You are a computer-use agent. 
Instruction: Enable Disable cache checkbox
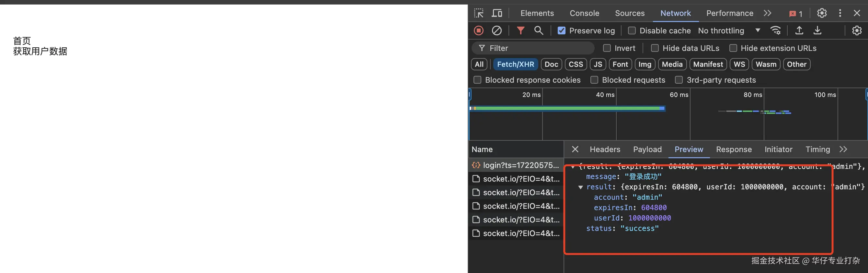click(632, 31)
